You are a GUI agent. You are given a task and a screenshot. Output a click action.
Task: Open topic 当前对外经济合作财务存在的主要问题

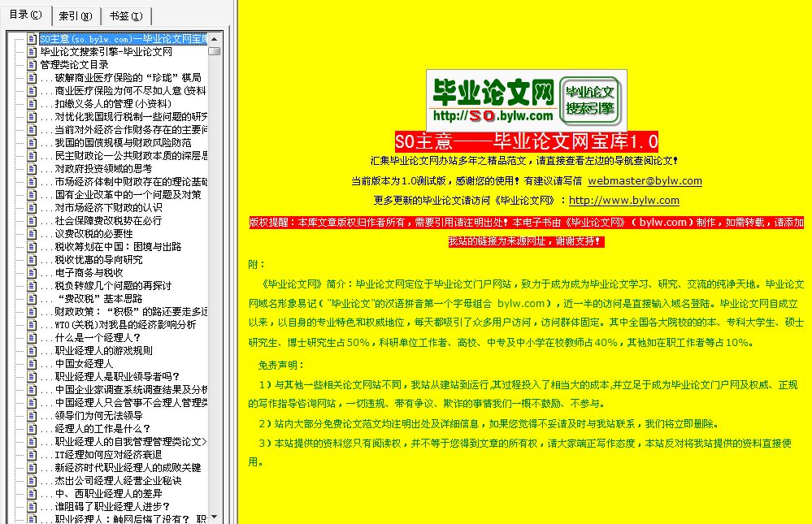(124, 130)
